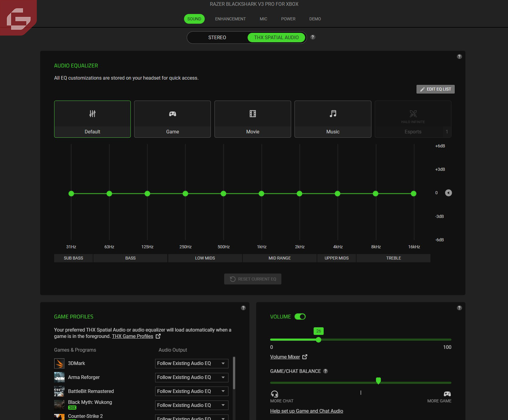Click the More Game controller icon
The image size is (508, 420).
(447, 394)
